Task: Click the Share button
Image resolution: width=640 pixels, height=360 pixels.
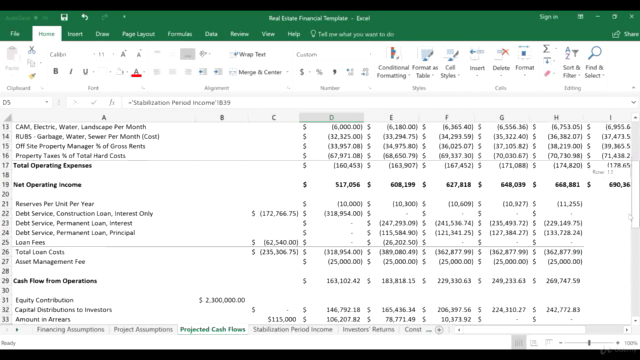Action: click(x=625, y=34)
